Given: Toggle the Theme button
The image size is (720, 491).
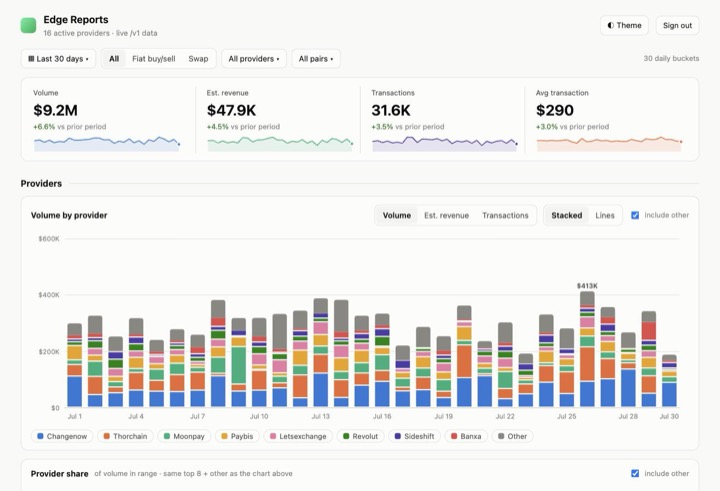Looking at the screenshot, I should point(624,25).
